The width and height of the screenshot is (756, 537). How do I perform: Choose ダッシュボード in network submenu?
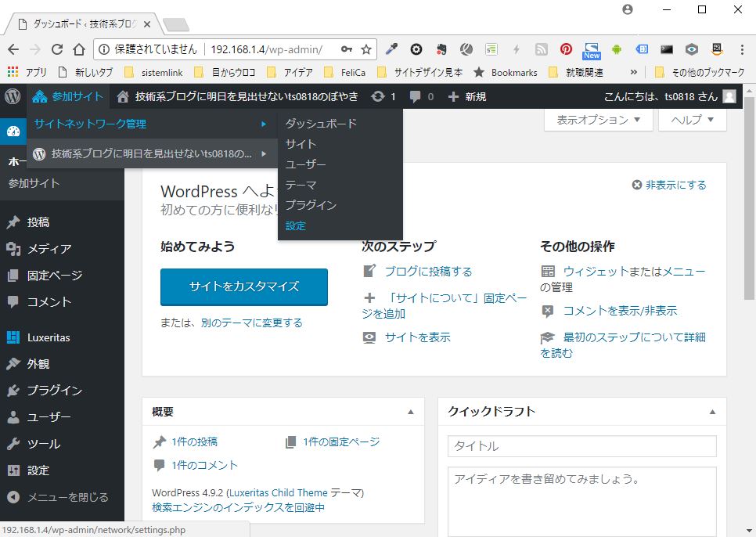click(321, 124)
